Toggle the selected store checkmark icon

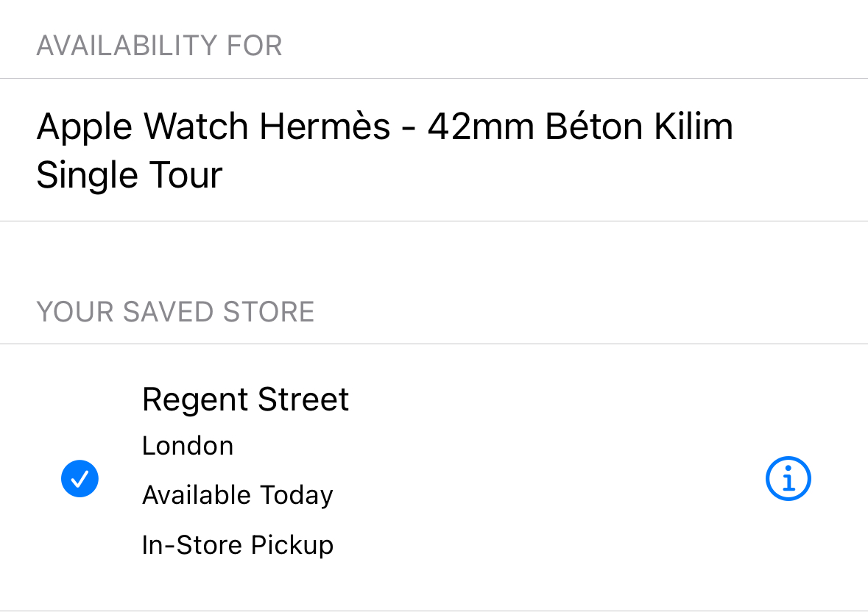[x=80, y=479]
